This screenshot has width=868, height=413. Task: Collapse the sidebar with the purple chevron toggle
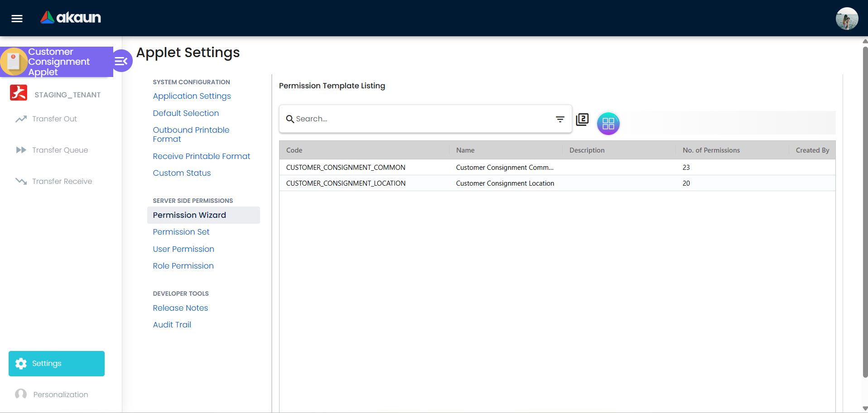pos(121,60)
